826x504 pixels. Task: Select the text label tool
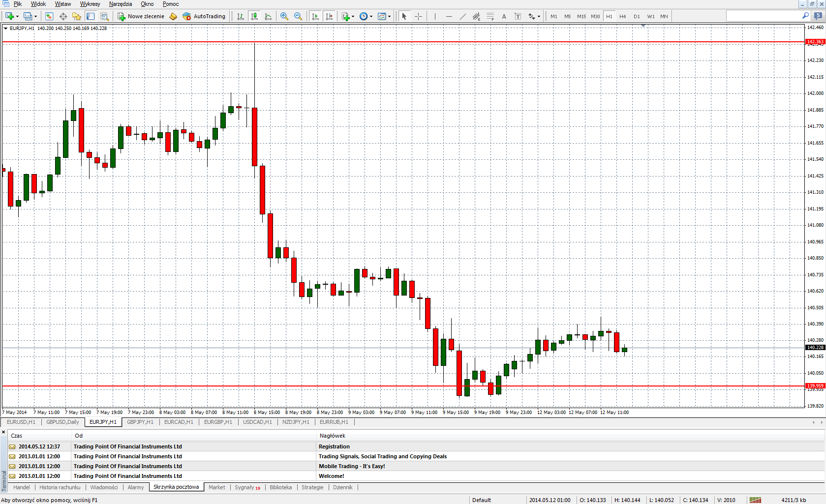click(518, 16)
